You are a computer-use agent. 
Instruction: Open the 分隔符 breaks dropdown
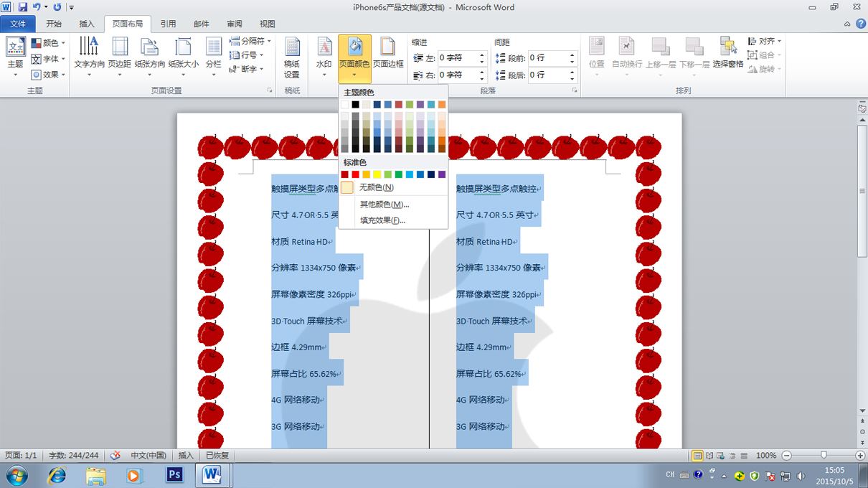(x=250, y=41)
